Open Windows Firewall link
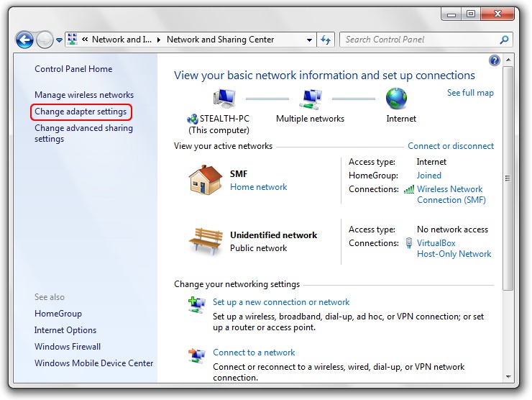 (x=68, y=347)
